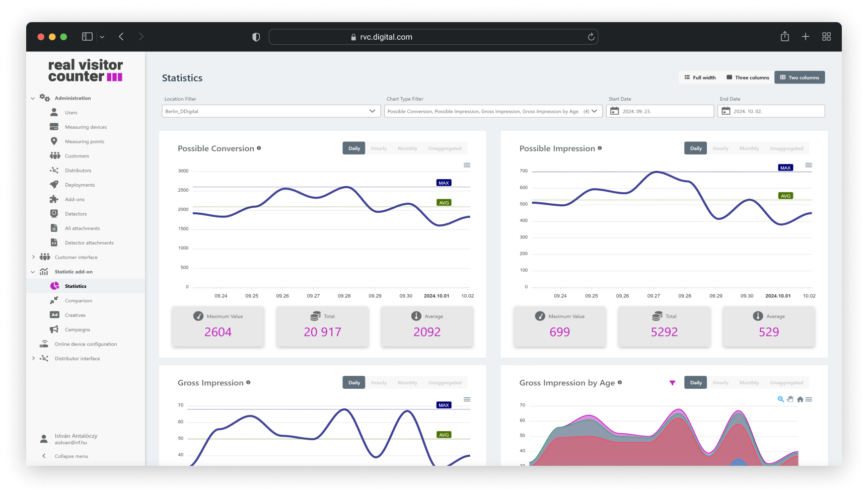Viewport: 868px width, 496px height.
Task: Click the pink filter icon on Gross Impression by Age
Action: (x=672, y=383)
